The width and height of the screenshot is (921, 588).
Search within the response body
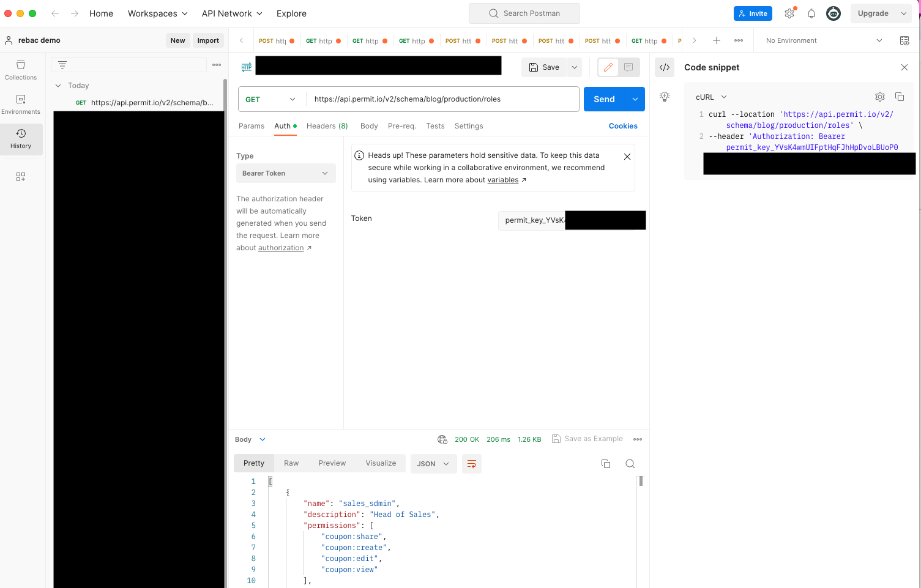[x=630, y=464]
